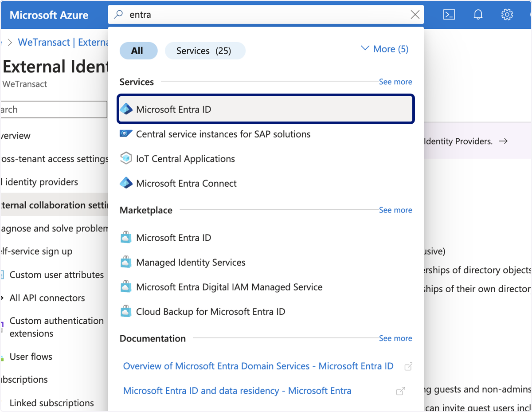
Task: Click the Marketplace Microsoft Entra ID bag icon
Action: pos(126,238)
